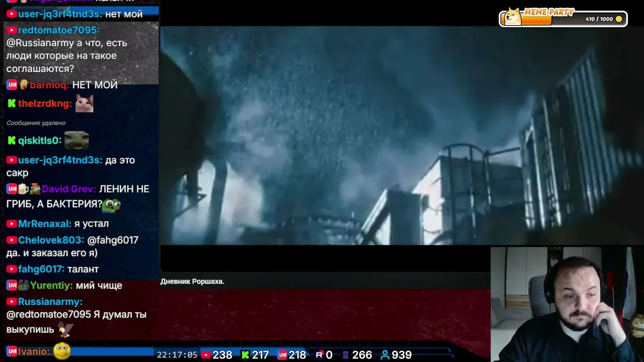
Task: Click the YouTube icon beside MrRenaxal
Action: [x=12, y=223]
